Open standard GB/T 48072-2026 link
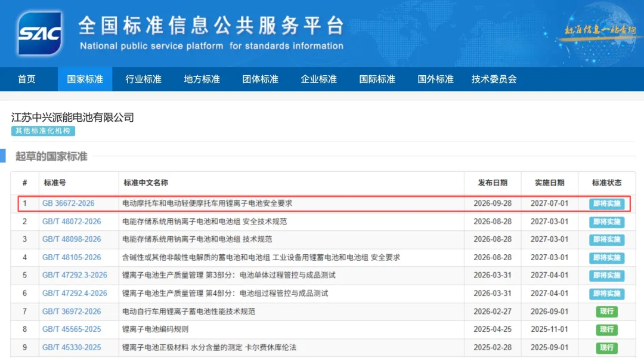Screen dimensions: 644x358 click(72, 221)
